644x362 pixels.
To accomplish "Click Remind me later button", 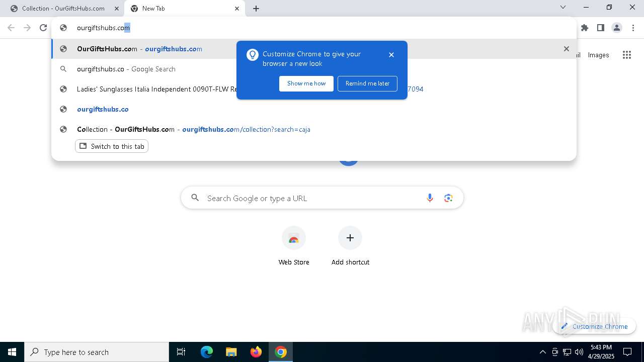I will 367,83.
